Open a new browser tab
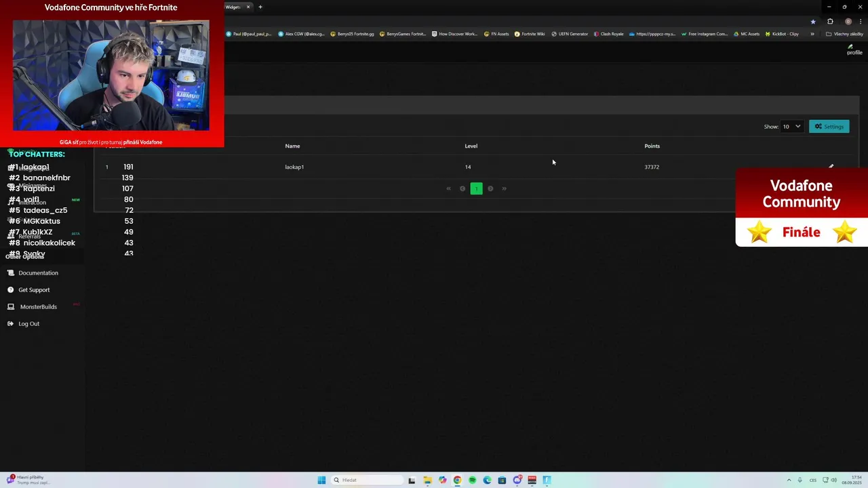The image size is (868, 488). point(260,7)
